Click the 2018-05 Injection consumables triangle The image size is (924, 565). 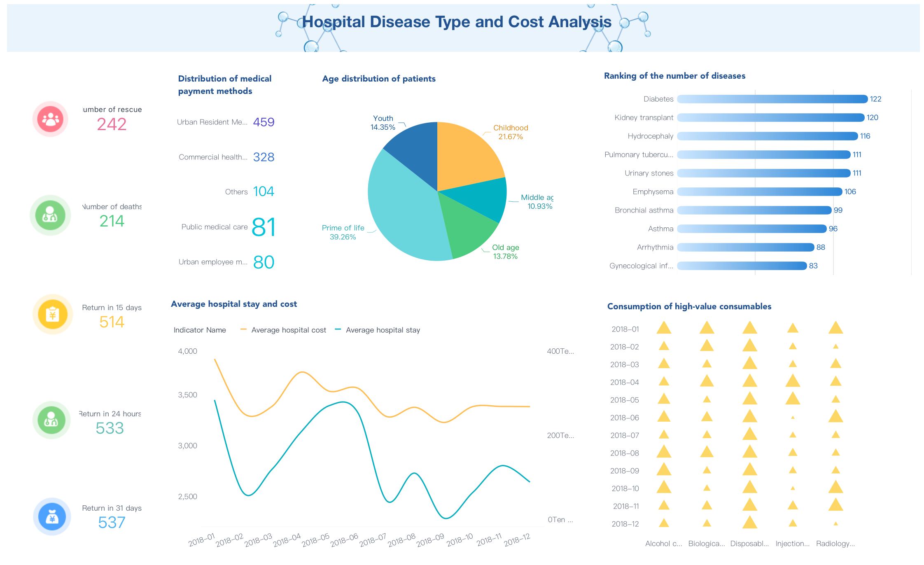pos(793,398)
